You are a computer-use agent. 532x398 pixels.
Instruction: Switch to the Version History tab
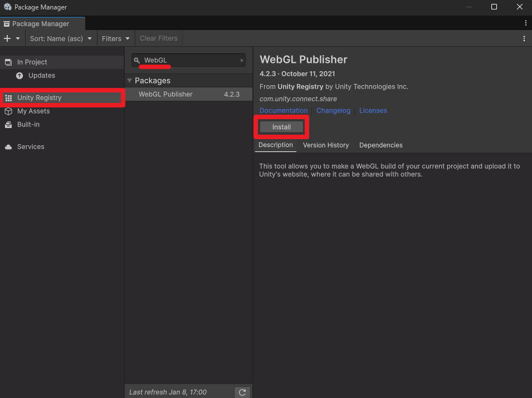[x=326, y=145]
